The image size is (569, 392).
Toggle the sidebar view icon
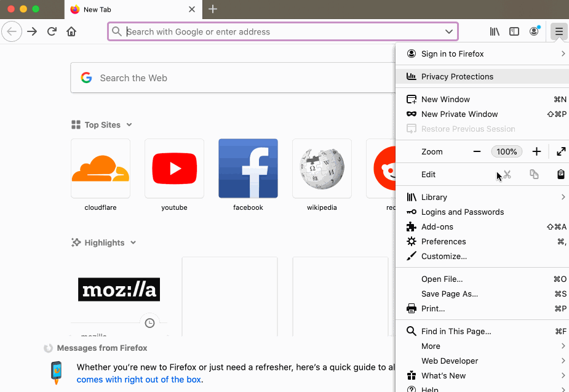[x=514, y=31]
